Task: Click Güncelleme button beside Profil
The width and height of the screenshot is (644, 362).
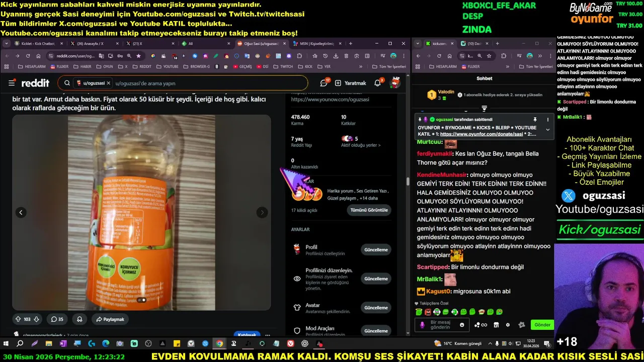Action: pyautogui.click(x=376, y=249)
